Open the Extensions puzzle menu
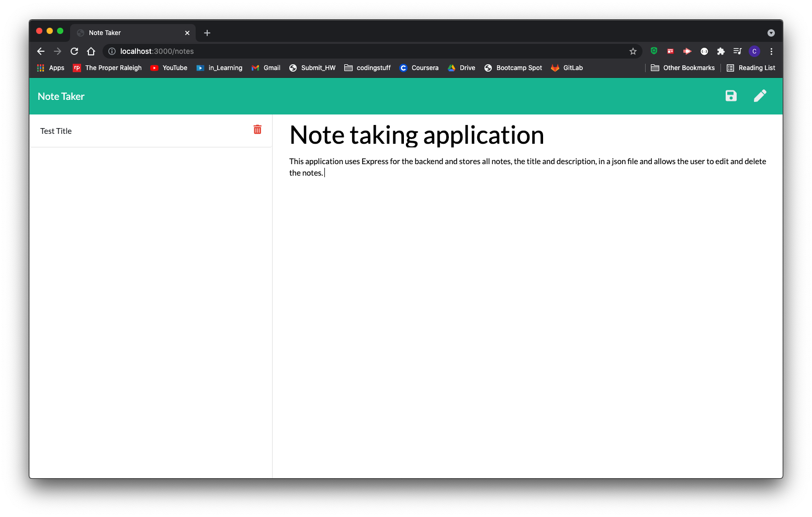Image resolution: width=812 pixels, height=517 pixels. click(x=721, y=51)
